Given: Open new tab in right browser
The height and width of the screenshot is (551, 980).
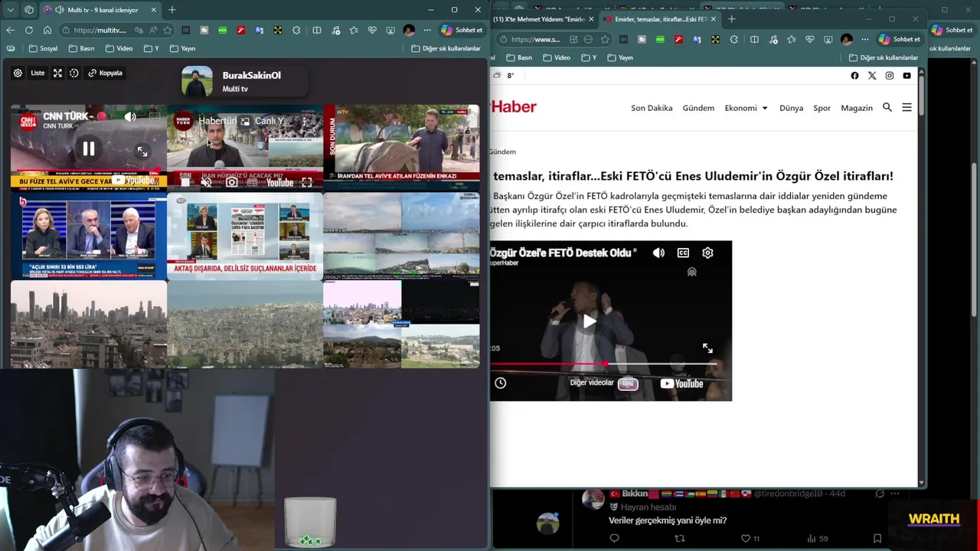Looking at the screenshot, I should (x=732, y=19).
